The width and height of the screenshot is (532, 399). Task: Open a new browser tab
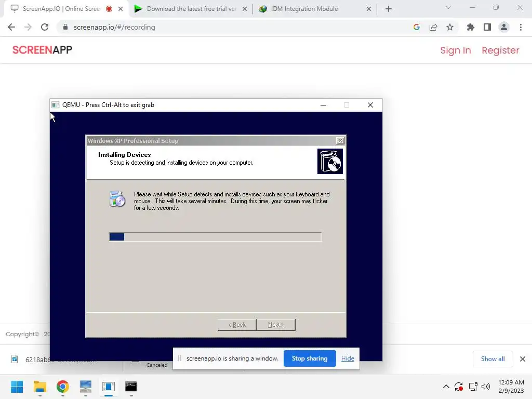tap(389, 9)
